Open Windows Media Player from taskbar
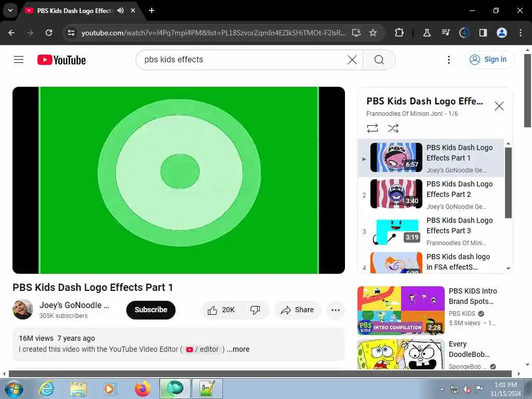This screenshot has height=399, width=532. click(x=110, y=389)
